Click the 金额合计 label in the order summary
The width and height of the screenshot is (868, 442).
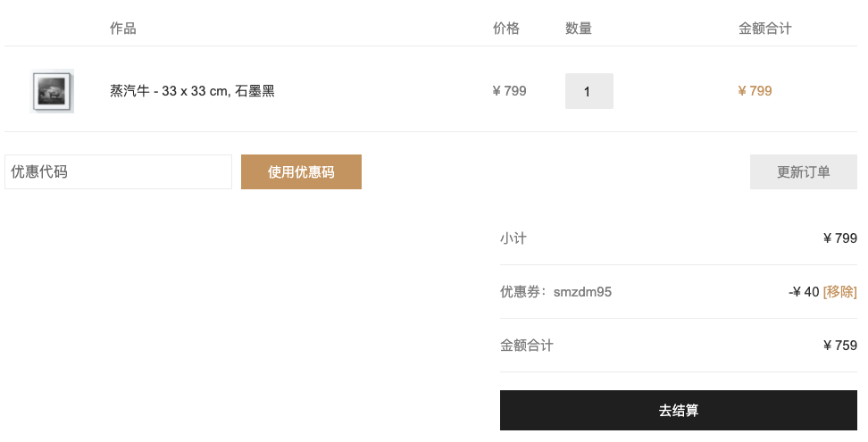point(527,346)
